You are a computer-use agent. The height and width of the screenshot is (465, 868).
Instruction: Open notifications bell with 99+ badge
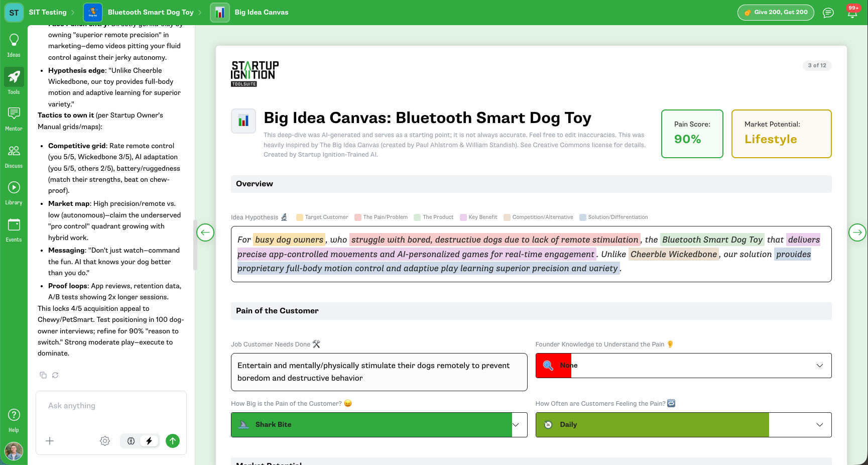(852, 12)
